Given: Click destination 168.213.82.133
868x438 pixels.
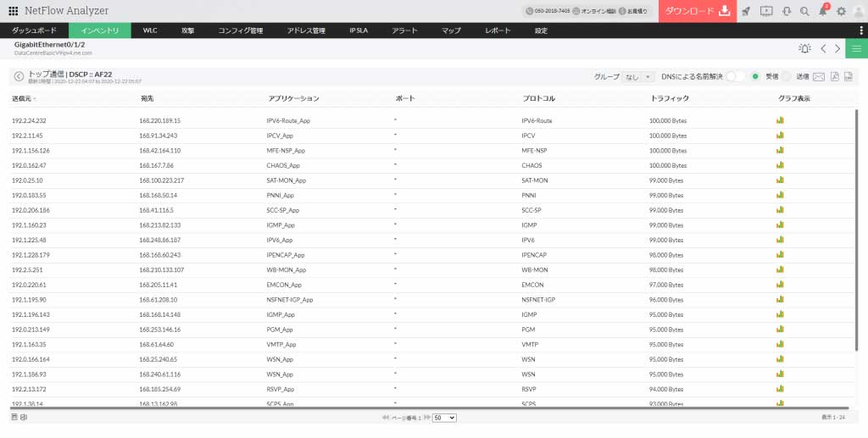Looking at the screenshot, I should click(x=160, y=225).
